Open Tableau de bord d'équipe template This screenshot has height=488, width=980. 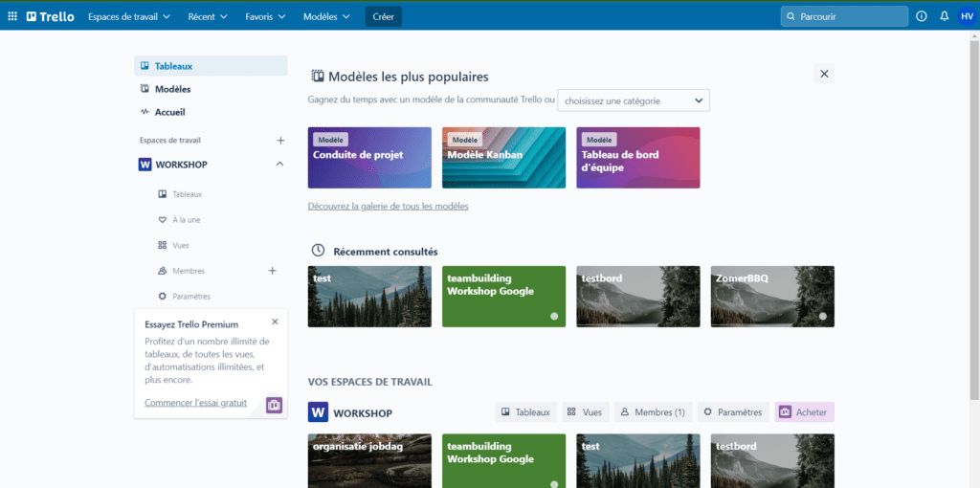point(638,158)
